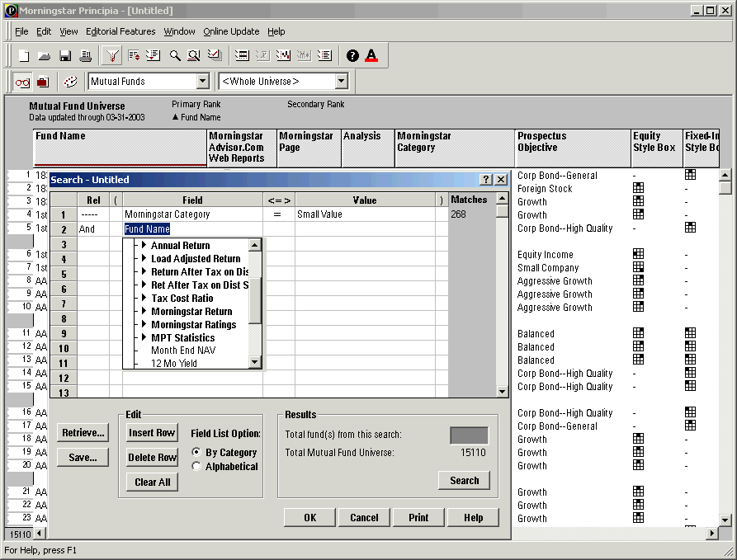Viewport: 737px width, 560px height.
Task: Click the Print toolbar icon
Action: click(x=86, y=56)
